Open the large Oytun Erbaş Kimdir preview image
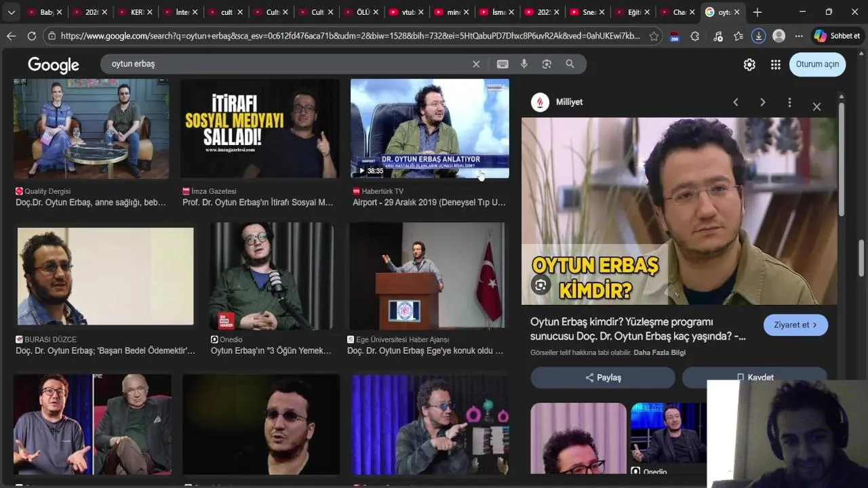 [x=679, y=211]
